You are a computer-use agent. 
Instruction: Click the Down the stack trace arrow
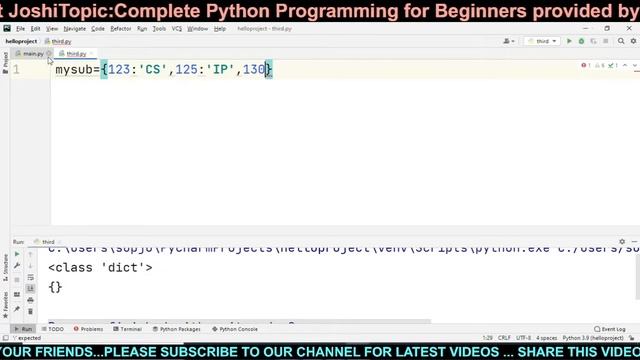(x=30, y=266)
